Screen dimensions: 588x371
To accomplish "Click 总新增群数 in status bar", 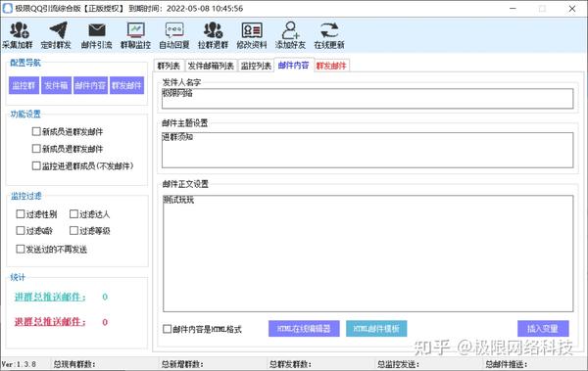I will 182,364.
